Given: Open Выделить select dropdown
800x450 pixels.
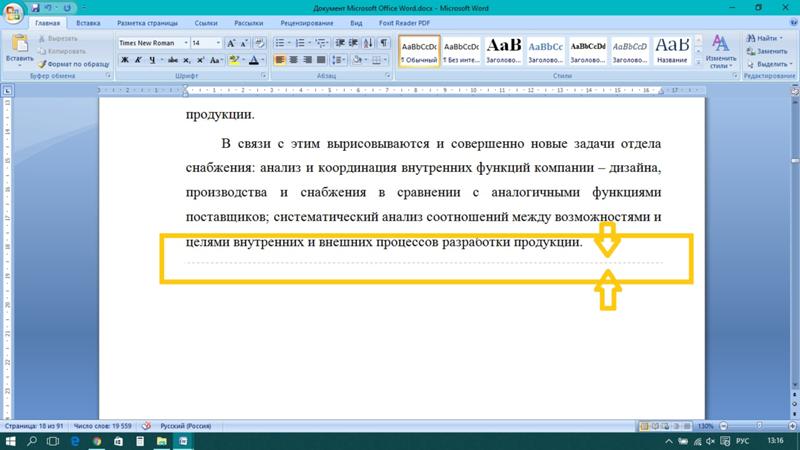Looking at the screenshot, I should [769, 64].
